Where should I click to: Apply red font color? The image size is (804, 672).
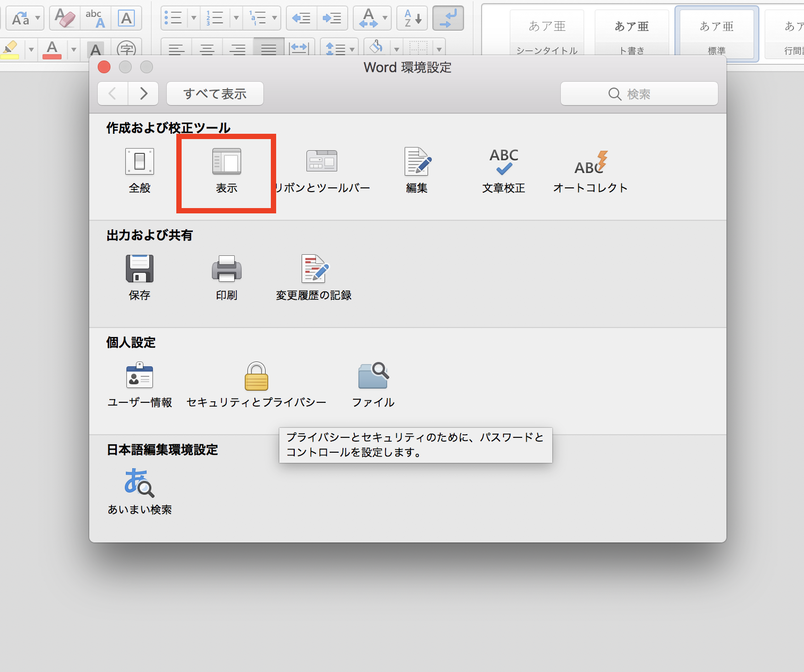click(52, 49)
